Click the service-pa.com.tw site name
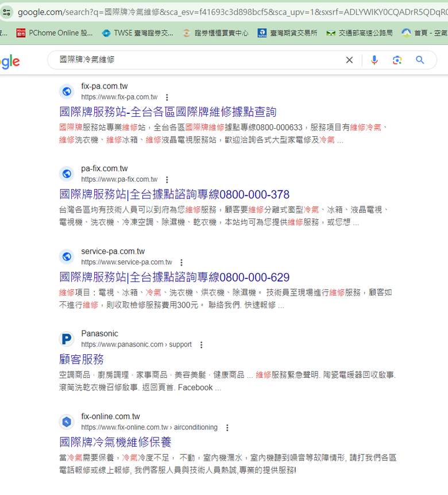Viewport: 448px width, 495px height. [x=113, y=251]
